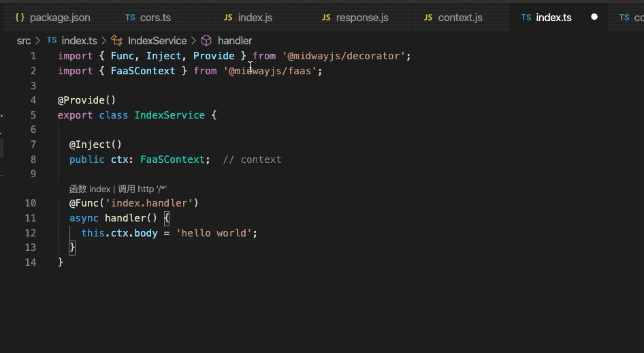Click the JS icon on index.js tab

tap(228, 18)
